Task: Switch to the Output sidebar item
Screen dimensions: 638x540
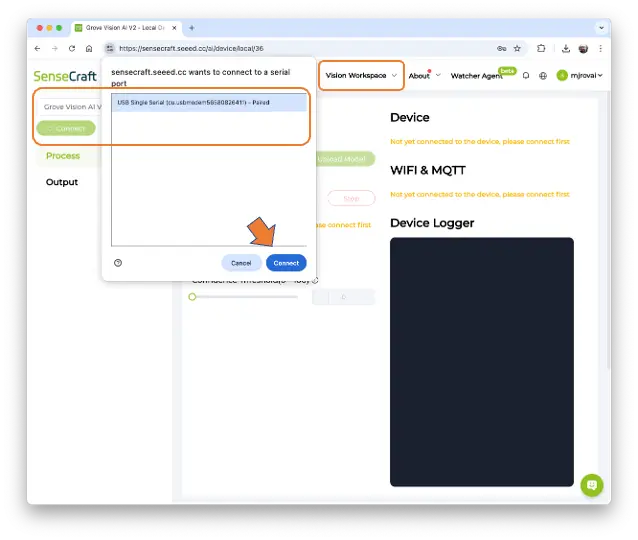Action: 62,182
